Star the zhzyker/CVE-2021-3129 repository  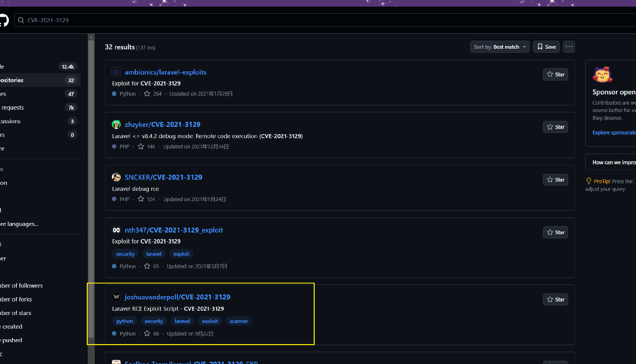coord(555,127)
